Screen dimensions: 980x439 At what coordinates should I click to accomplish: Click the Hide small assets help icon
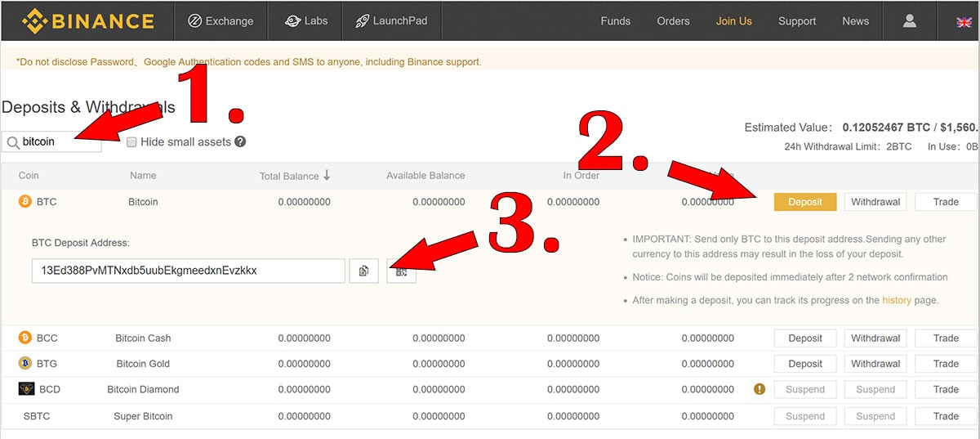tap(240, 141)
